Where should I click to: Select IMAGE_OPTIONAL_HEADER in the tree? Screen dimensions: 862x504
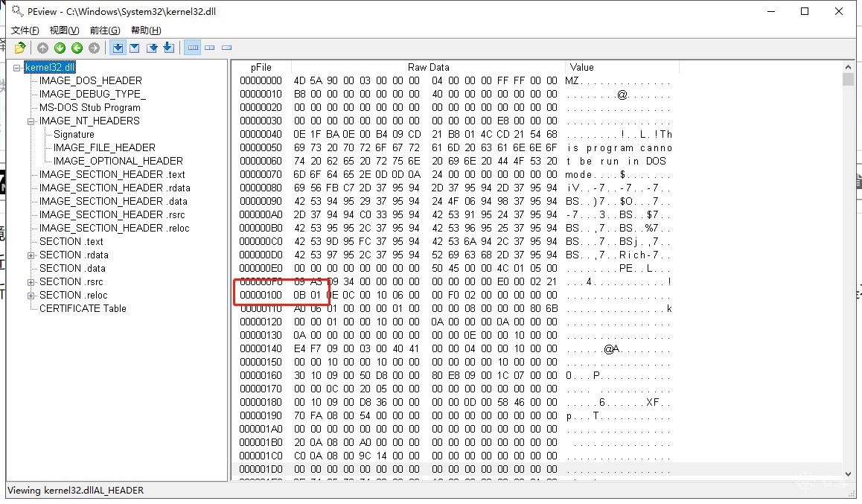pyautogui.click(x=118, y=161)
